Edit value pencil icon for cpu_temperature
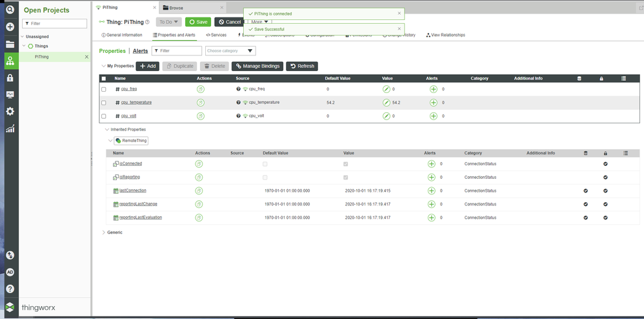The width and height of the screenshot is (644, 319). [x=386, y=103]
